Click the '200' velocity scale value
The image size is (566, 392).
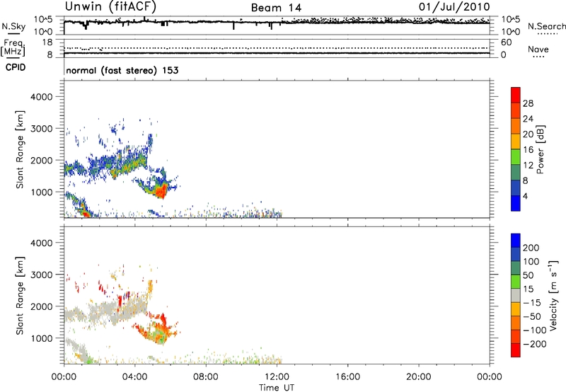point(531,248)
